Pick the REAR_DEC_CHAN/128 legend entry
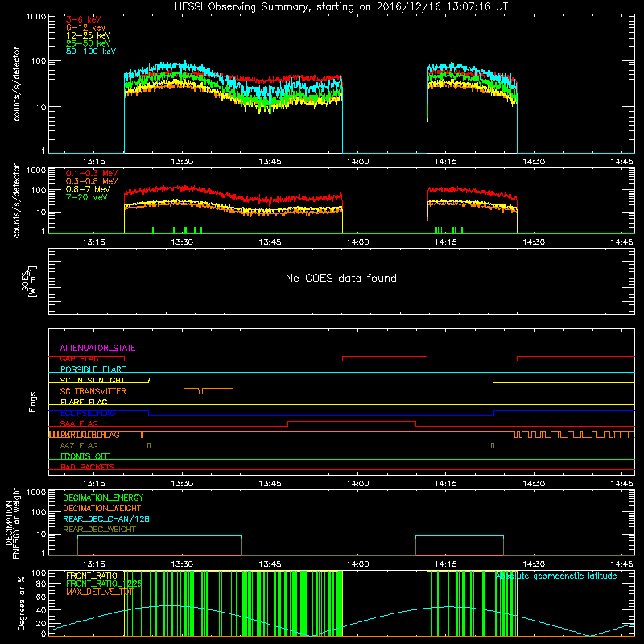The width and height of the screenshot is (644, 644). point(106,519)
